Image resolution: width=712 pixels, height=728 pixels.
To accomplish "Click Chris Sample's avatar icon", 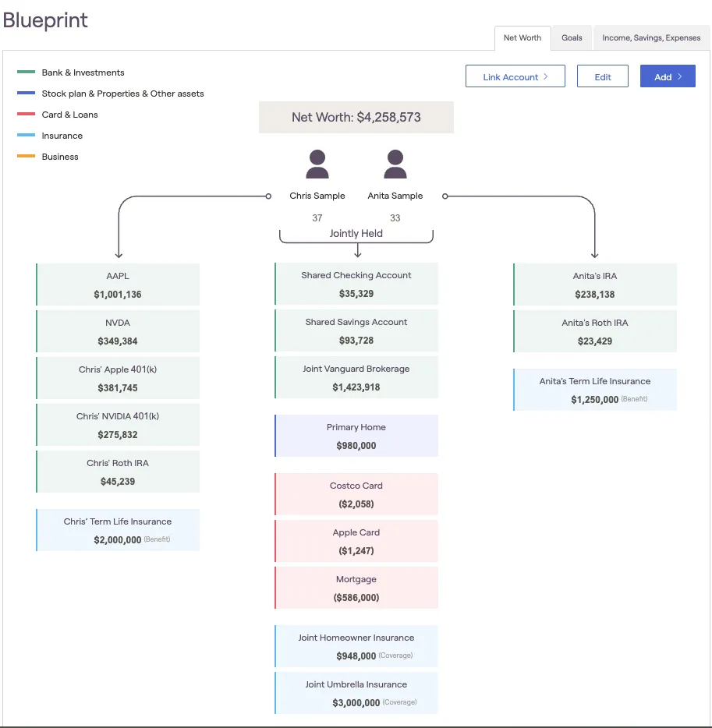I will (317, 164).
